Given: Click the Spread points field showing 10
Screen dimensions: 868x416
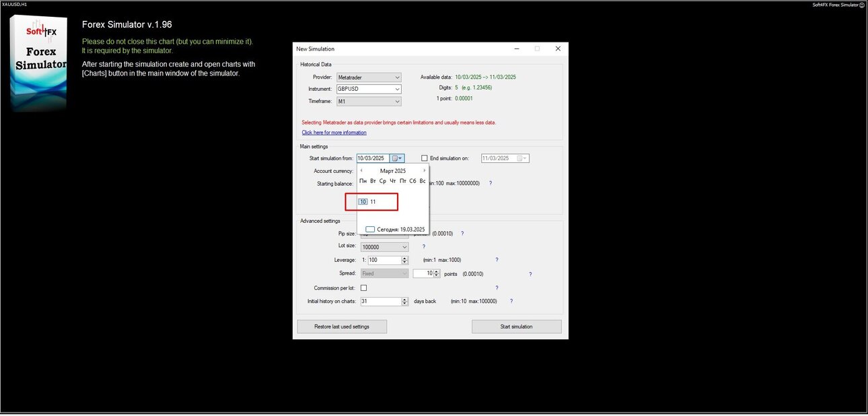Looking at the screenshot, I should pos(423,273).
